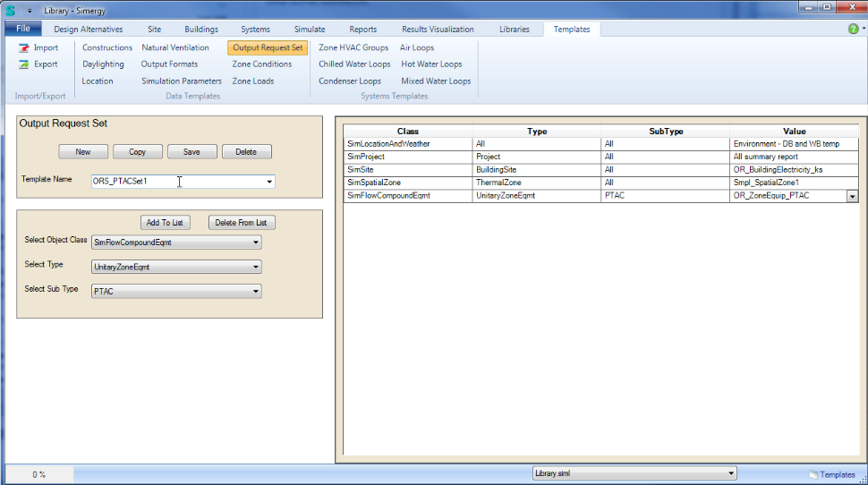Expand the OR_ZoneEquip_PTAC value dropdown arrow
Screen dimensions: 868x485
click(x=852, y=195)
